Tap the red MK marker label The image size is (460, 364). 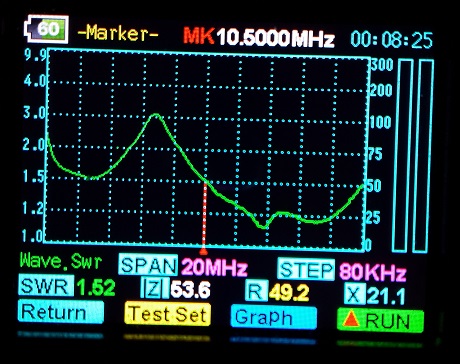click(198, 35)
